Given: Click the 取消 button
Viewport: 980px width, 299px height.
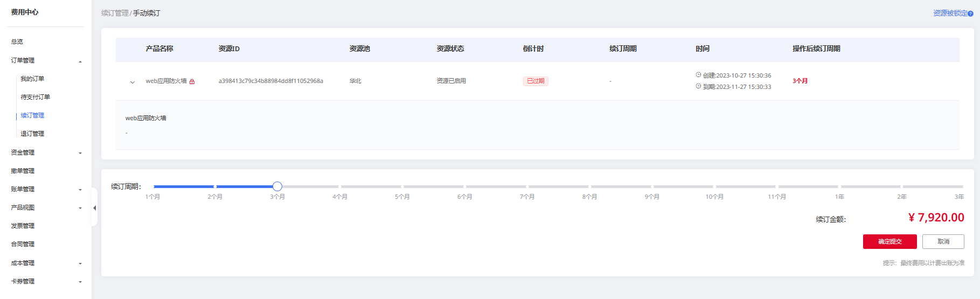Looking at the screenshot, I should 943,241.
